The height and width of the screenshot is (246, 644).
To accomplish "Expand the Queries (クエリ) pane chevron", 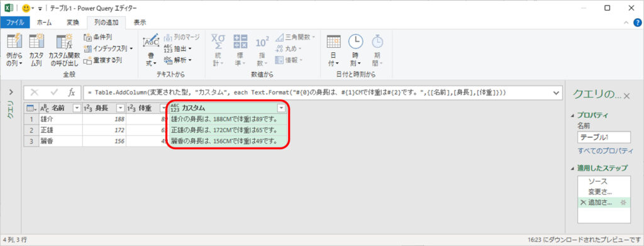I will point(11,92).
